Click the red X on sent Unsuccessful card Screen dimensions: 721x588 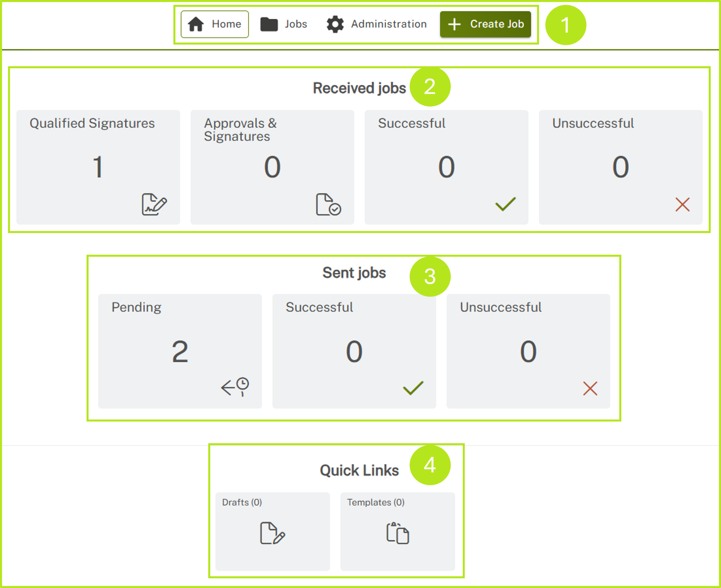[590, 388]
